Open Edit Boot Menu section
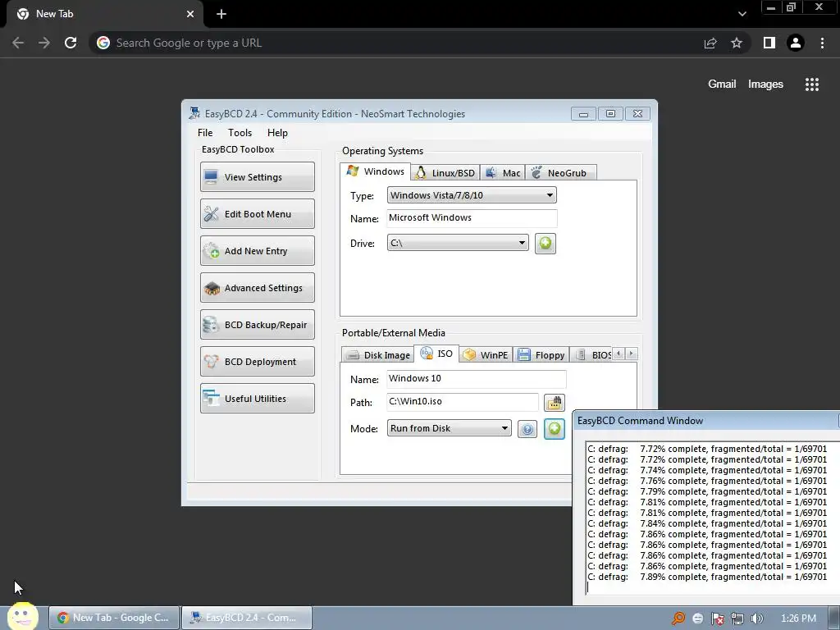Viewport: 840px width, 630px height. 257,214
